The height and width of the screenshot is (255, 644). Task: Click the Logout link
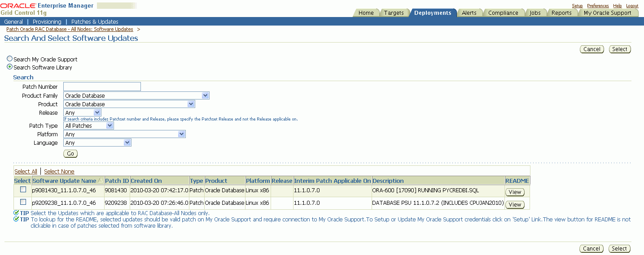[632, 6]
